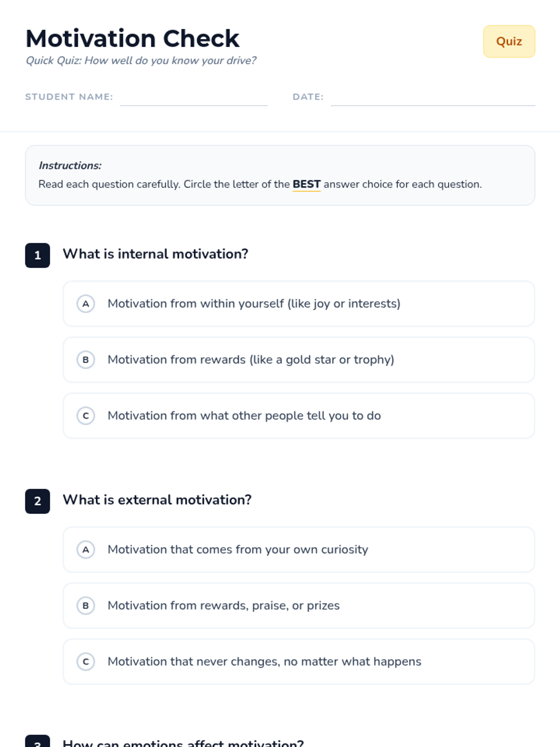Click the 'Motivation Check' title
Viewport: 560px width, 747px height.
pos(133,38)
